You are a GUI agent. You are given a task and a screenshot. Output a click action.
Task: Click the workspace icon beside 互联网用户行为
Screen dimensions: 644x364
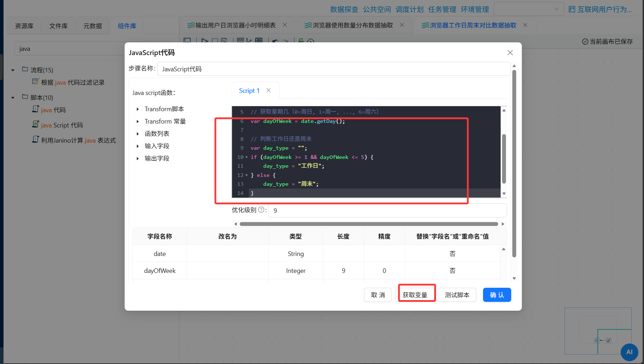[x=572, y=9]
